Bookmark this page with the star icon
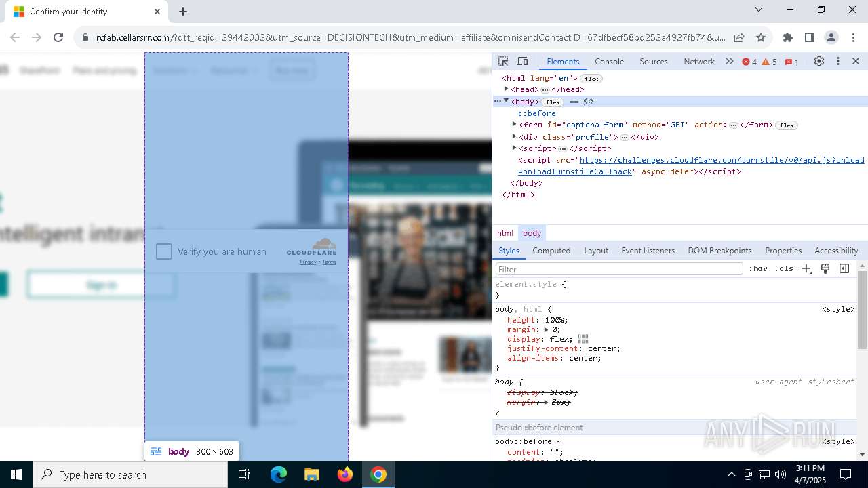This screenshot has width=868, height=488. pos(761,37)
